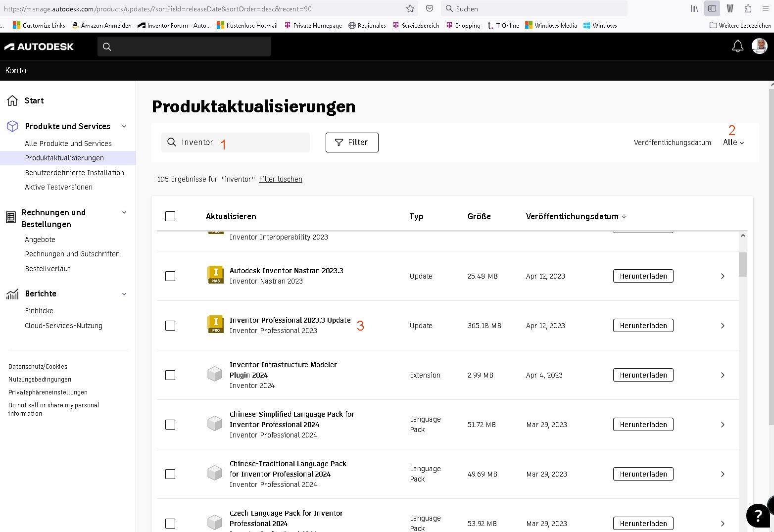The image size is (774, 532).
Task: Click the Inventor Nastran 2023.3 product icon
Action: [x=215, y=275]
